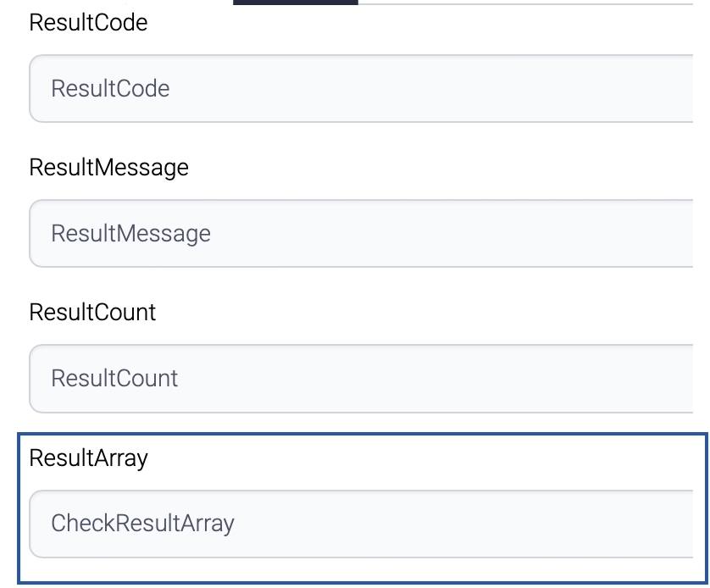
Task: Click the ResultMessage placeholder text
Action: 130,234
